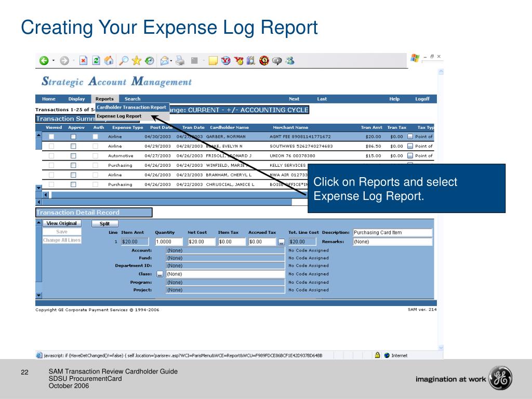Click the Item Tax field

(232, 242)
